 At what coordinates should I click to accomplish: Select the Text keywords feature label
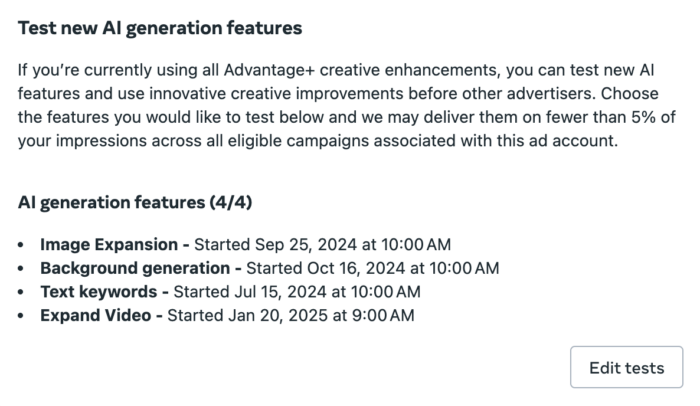tap(97, 292)
